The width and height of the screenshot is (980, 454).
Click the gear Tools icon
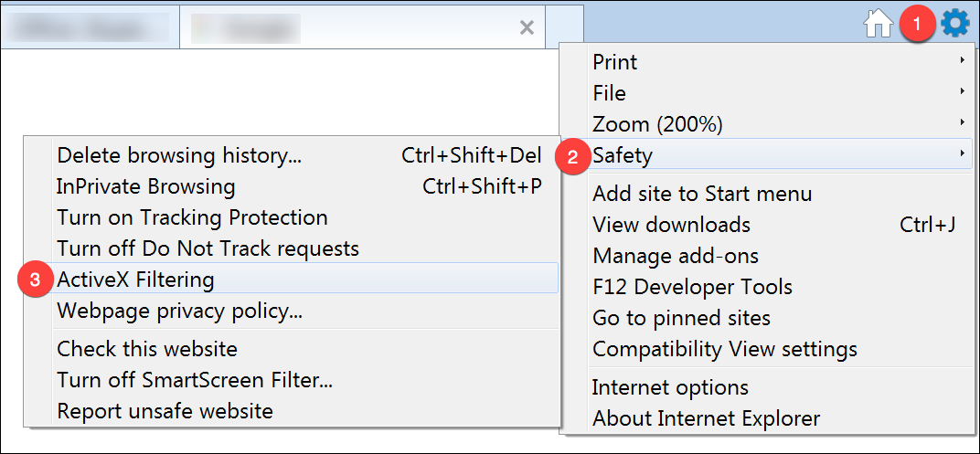click(x=955, y=23)
